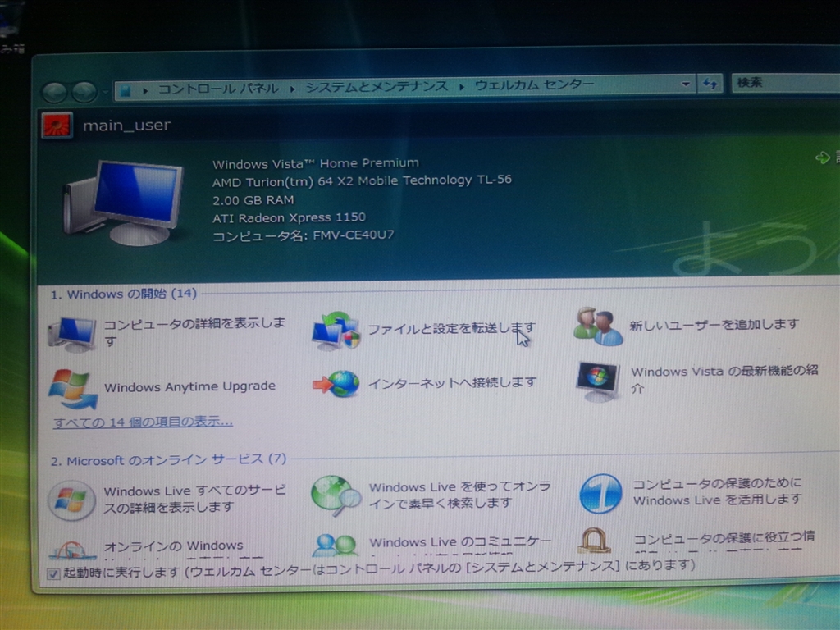Select ウェルカム センター in the address breadcrumb
The width and height of the screenshot is (840, 630).
534,84
